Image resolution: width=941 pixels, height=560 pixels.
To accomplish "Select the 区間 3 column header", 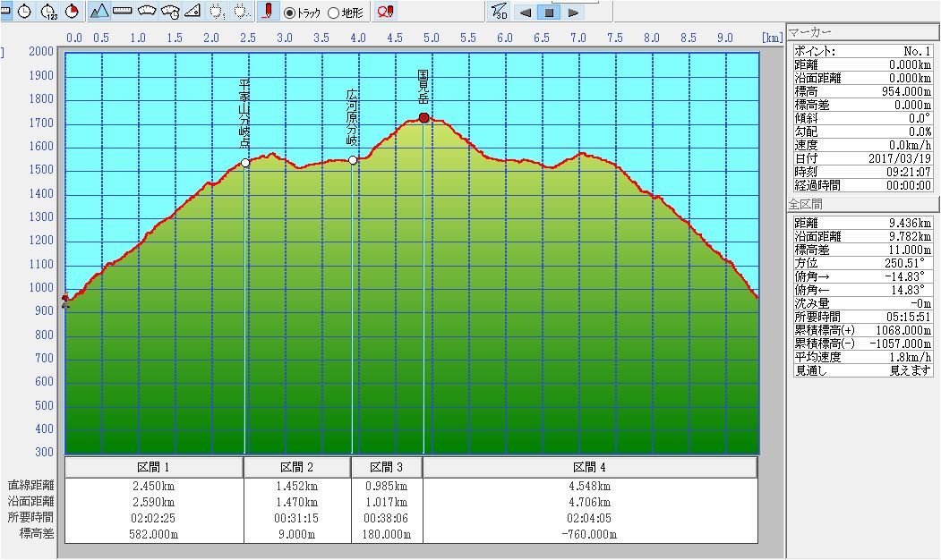I will [x=387, y=467].
